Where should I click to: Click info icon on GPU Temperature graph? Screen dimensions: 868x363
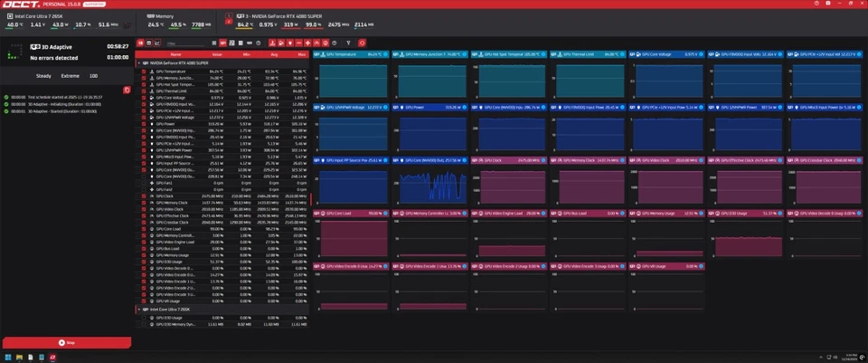385,54
